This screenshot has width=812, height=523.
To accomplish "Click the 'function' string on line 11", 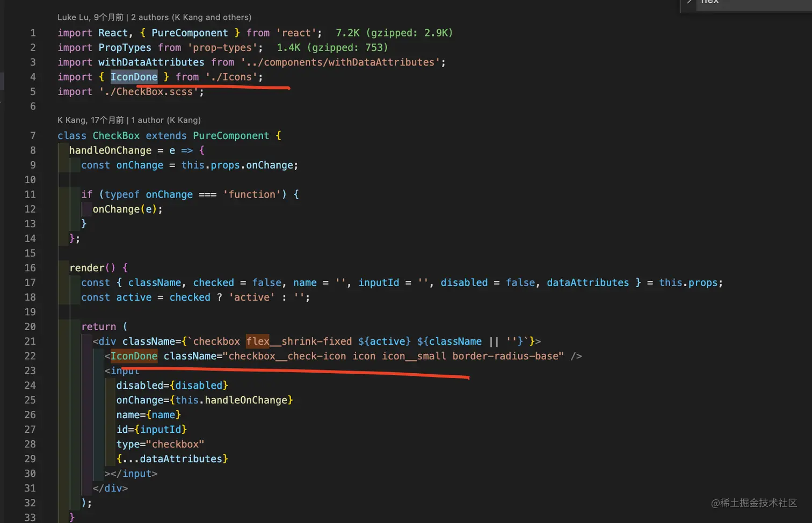I will [x=252, y=194].
